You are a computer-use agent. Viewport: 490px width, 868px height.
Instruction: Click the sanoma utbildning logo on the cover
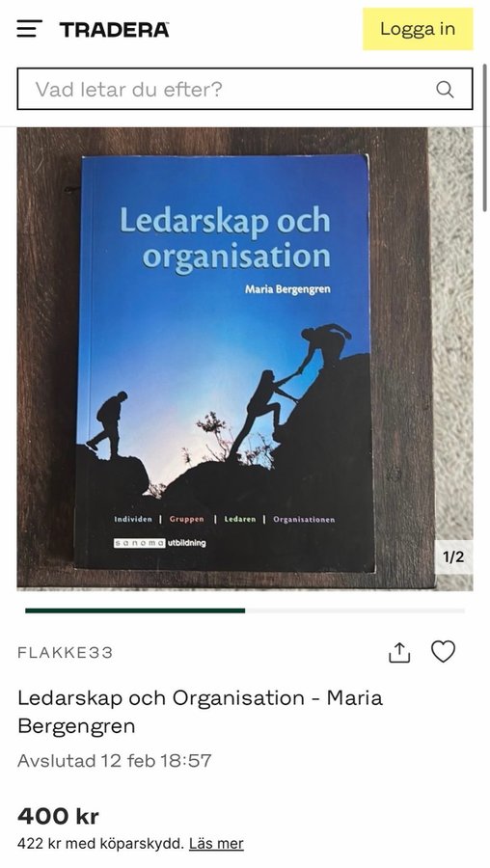tap(160, 543)
